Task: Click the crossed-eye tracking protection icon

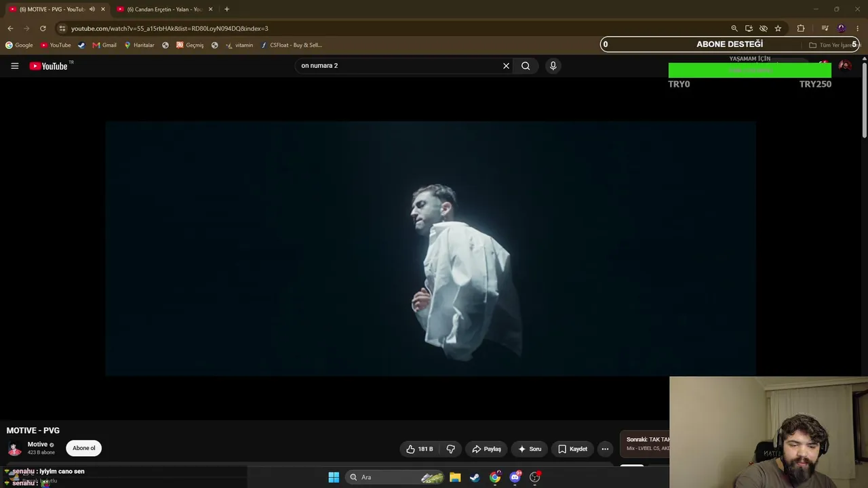Action: pyautogui.click(x=763, y=28)
